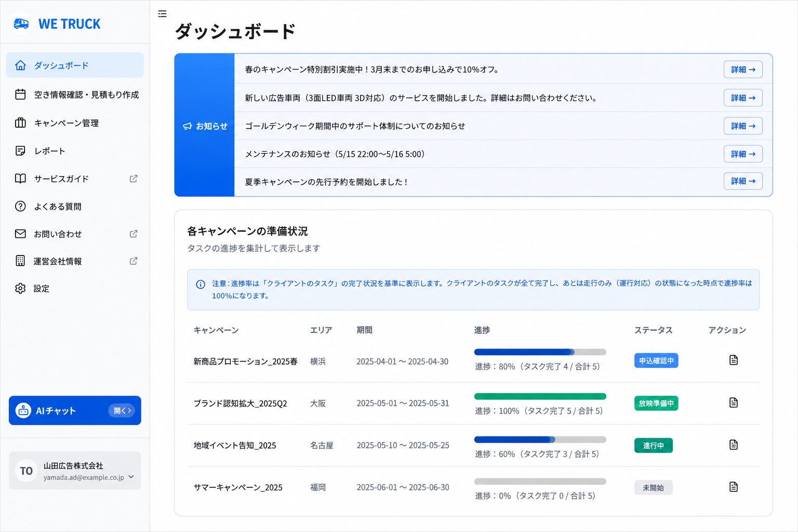Click the building icon for 運営会社情報
Image resolution: width=798 pixels, height=532 pixels.
(20, 261)
